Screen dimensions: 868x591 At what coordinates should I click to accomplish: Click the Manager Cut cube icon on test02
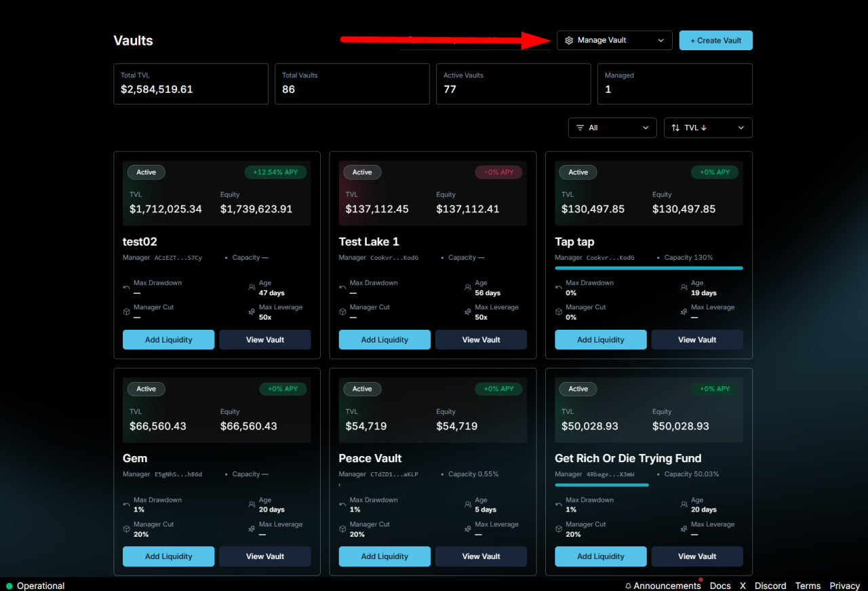click(x=126, y=312)
